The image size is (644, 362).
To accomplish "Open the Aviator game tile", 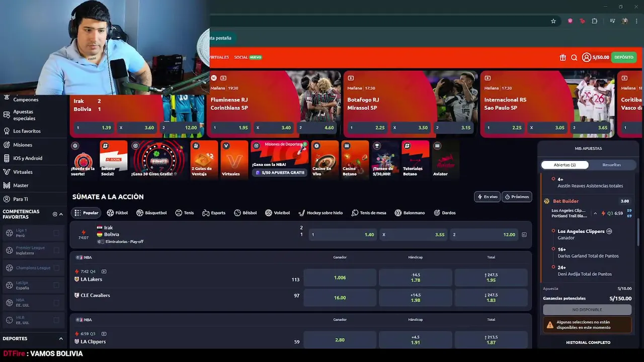I will coord(445,159).
